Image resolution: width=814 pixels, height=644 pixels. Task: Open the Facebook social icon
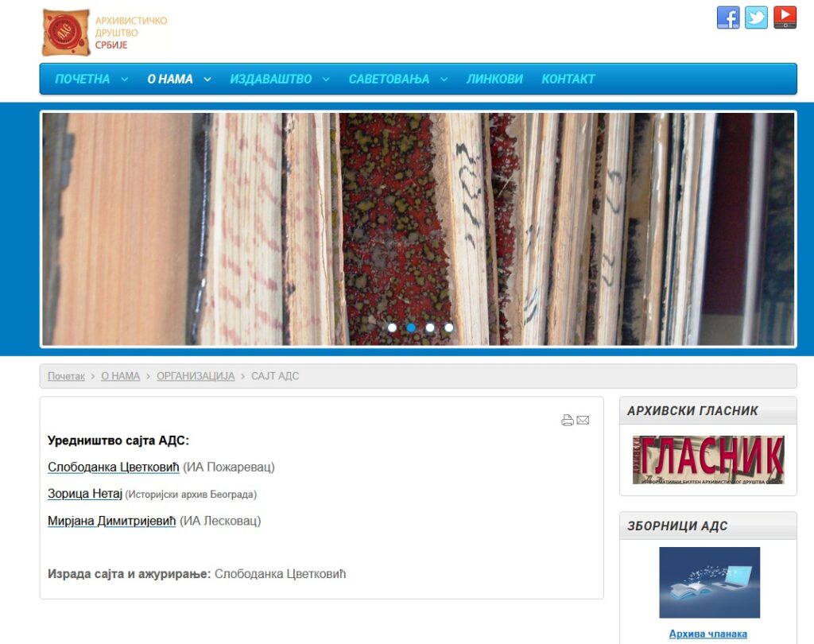pyautogui.click(x=728, y=17)
